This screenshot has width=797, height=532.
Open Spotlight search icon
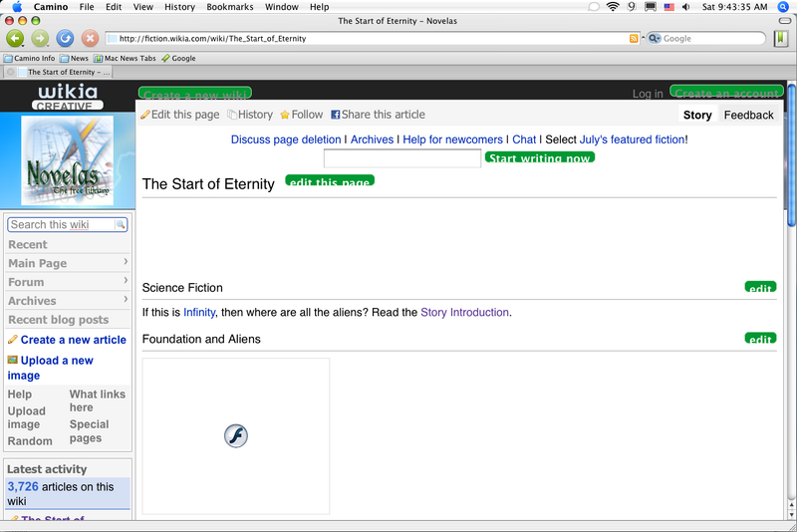pos(783,7)
